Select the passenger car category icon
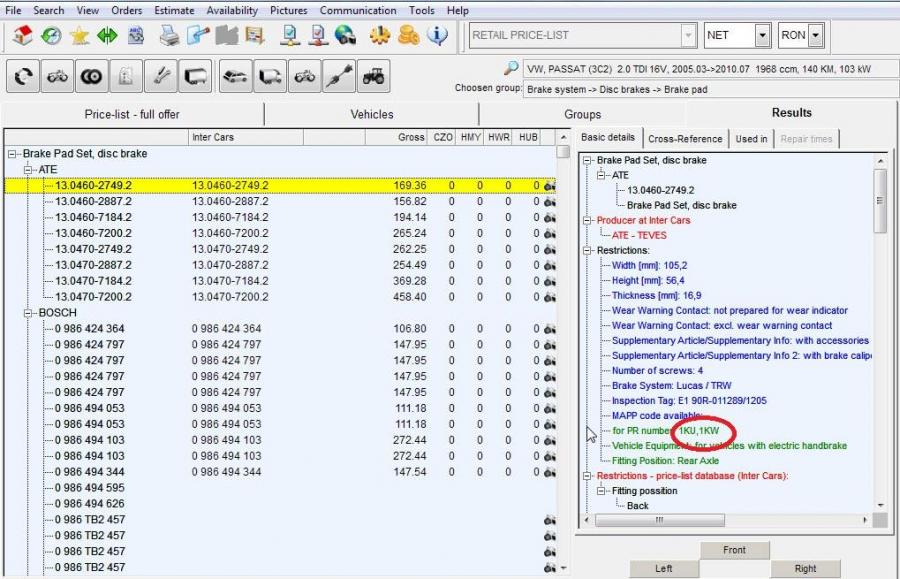Screen dimensions: 900x579 coord(235,76)
